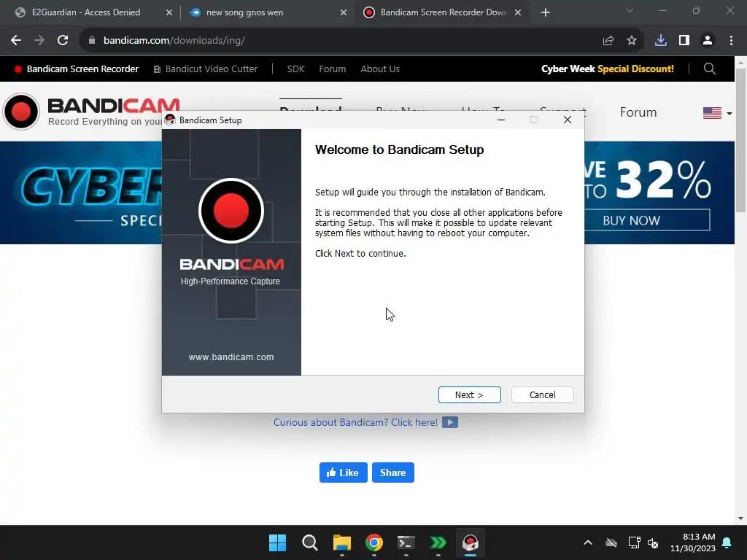Open terminal from taskbar
Viewport: 747px width, 560px height.
pos(406,542)
